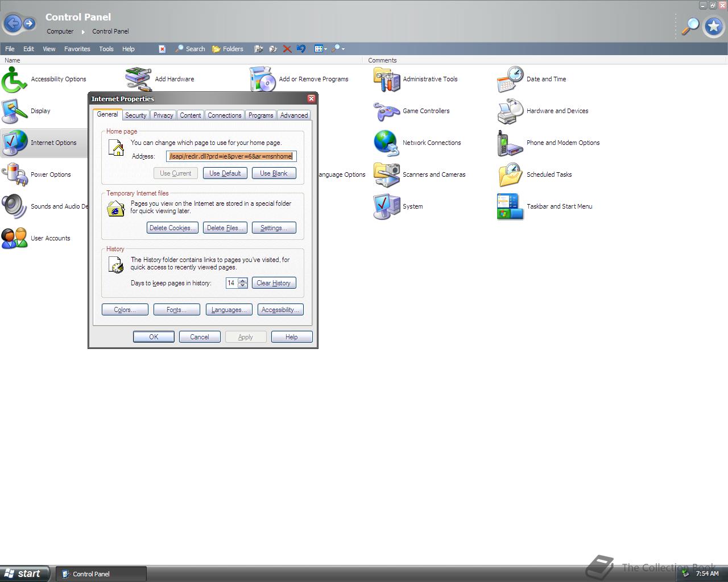Open the Edit menu
The height and width of the screenshot is (582, 728).
(x=28, y=49)
